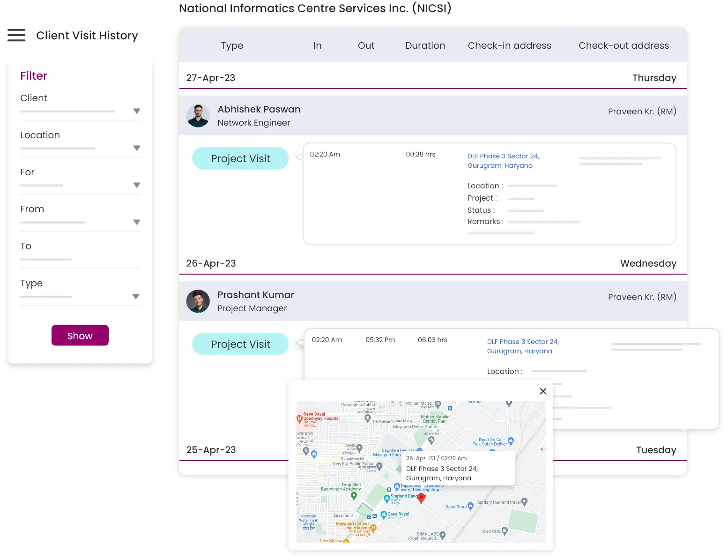
Task: Click the Wednesday day label
Action: [x=648, y=263]
